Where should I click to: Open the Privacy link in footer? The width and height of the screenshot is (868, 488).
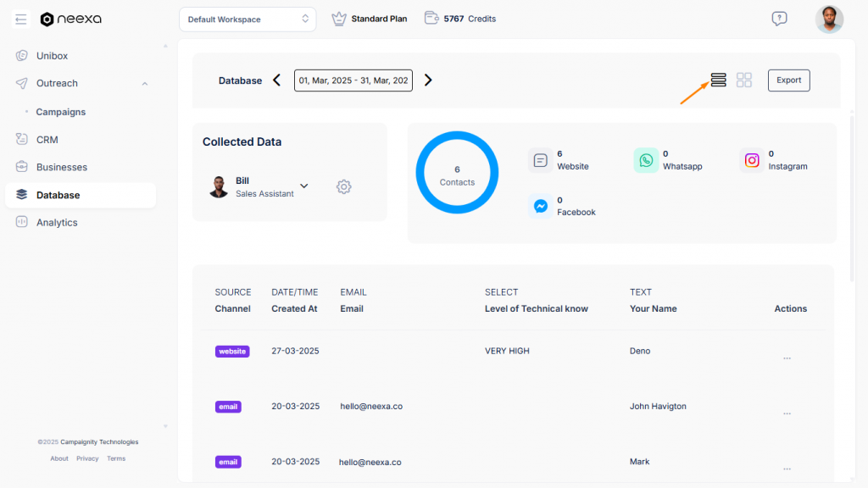(87, 457)
